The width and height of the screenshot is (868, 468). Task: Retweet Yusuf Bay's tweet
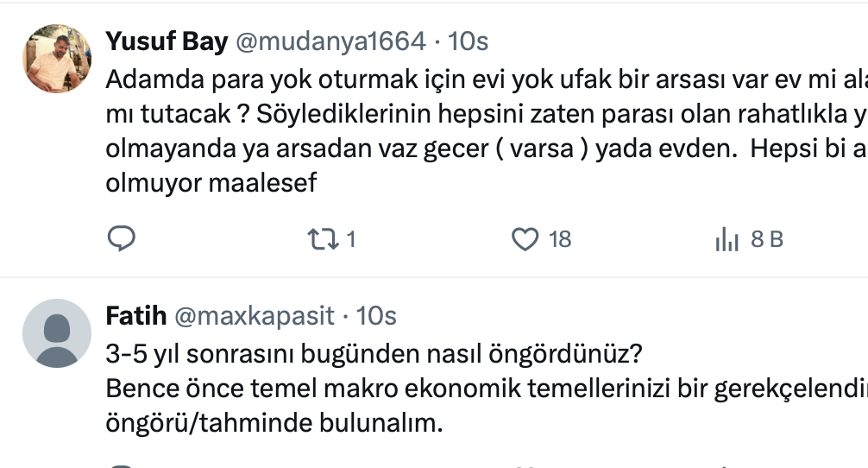[x=323, y=238]
